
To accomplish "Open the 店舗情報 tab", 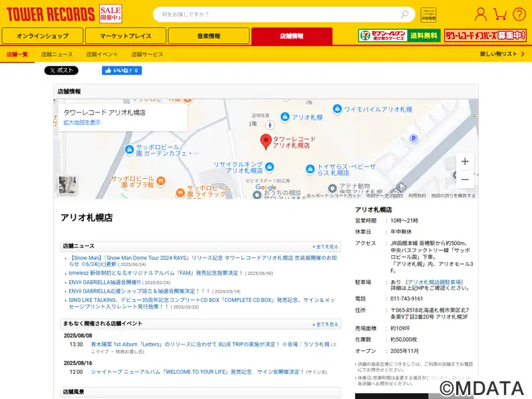I will (292, 36).
